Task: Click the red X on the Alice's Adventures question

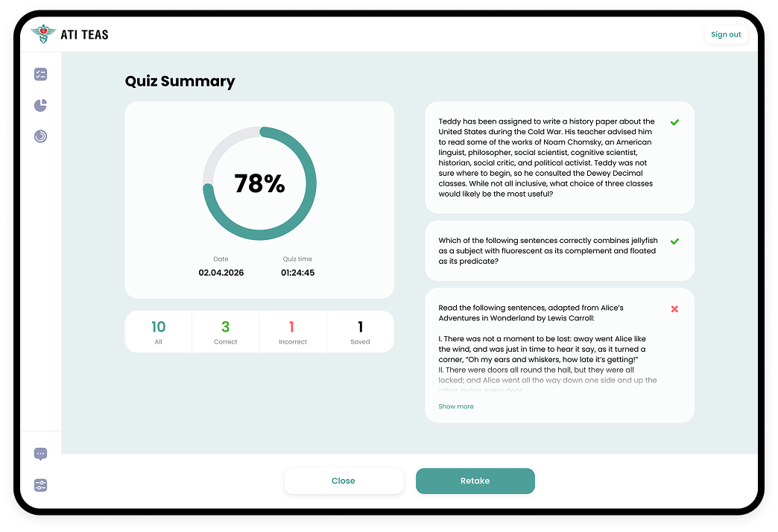Action: point(675,308)
